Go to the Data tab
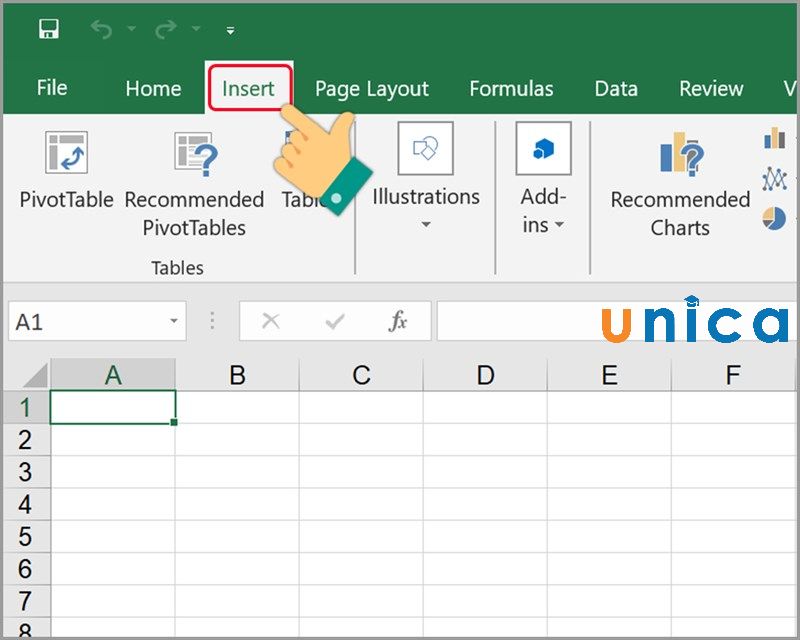This screenshot has width=800, height=640. coord(616,89)
